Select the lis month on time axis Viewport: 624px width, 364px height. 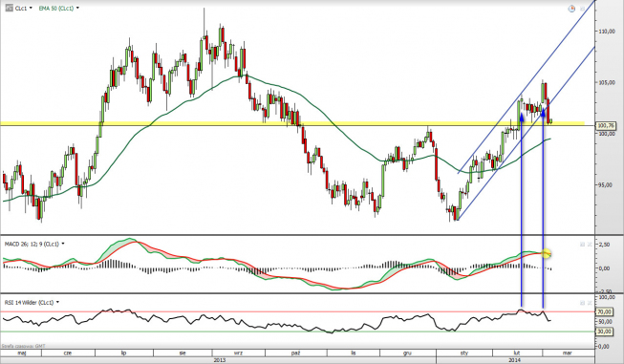tap(354, 353)
